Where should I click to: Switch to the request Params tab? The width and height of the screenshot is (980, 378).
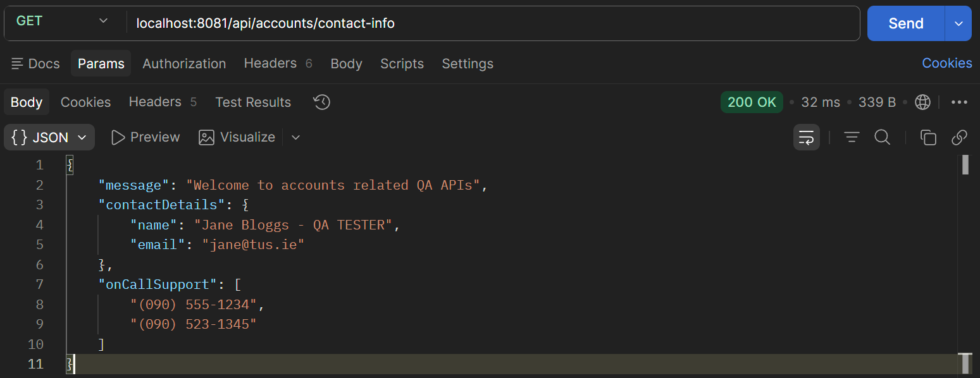click(x=101, y=64)
